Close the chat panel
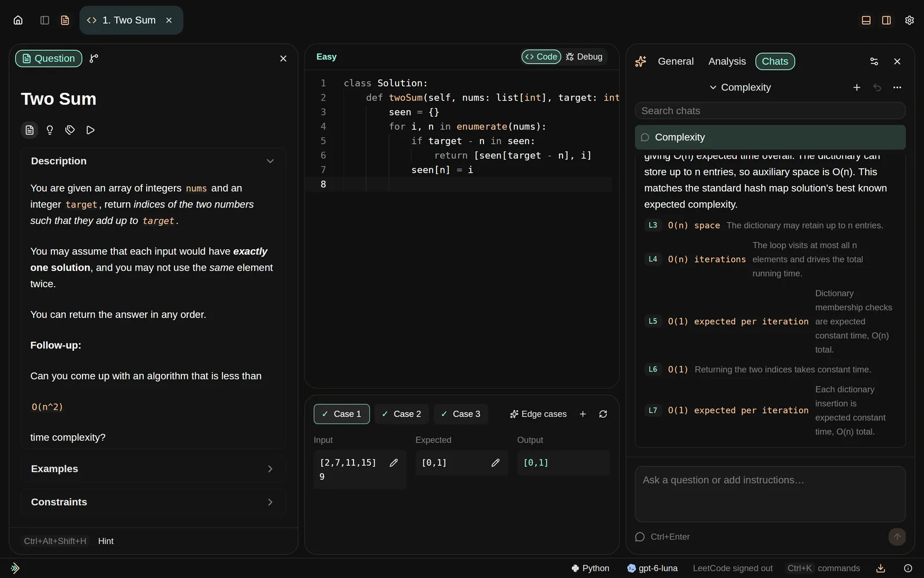The height and width of the screenshot is (578, 924). [897, 61]
